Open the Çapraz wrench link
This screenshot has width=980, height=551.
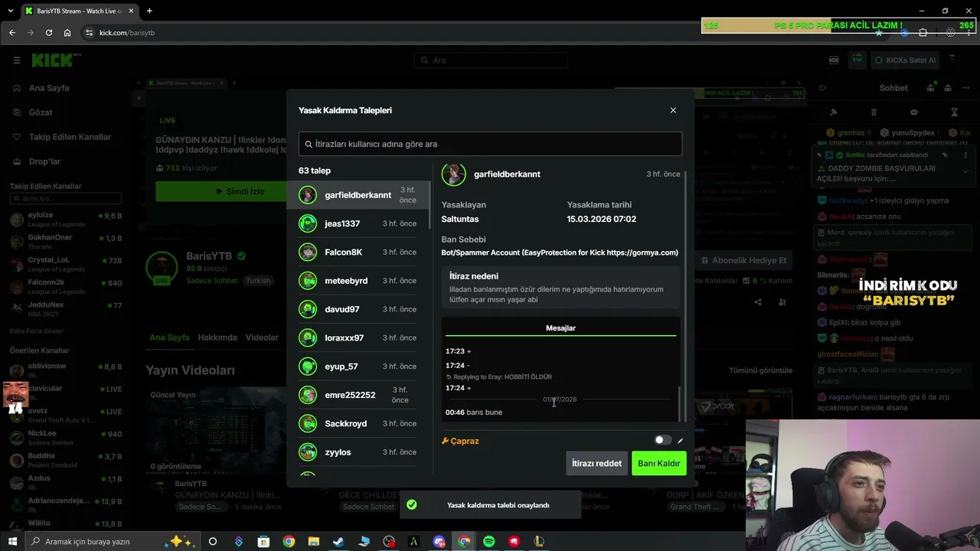pyautogui.click(x=460, y=441)
